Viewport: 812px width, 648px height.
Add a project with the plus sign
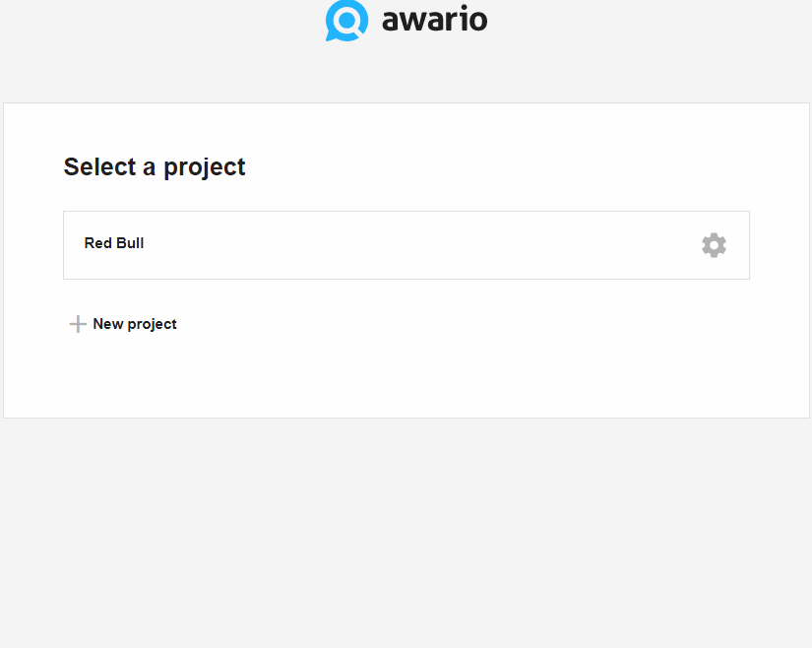coord(78,324)
